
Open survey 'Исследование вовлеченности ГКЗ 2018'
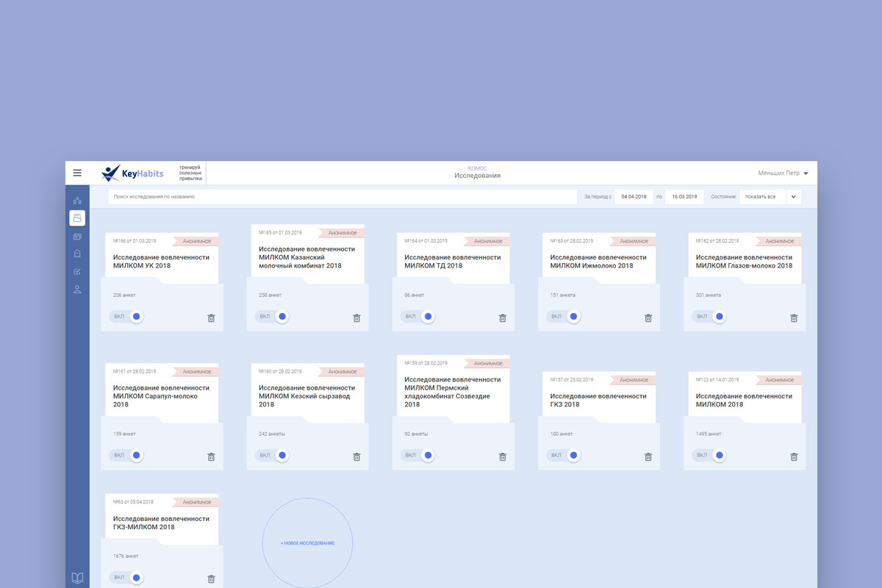(595, 400)
